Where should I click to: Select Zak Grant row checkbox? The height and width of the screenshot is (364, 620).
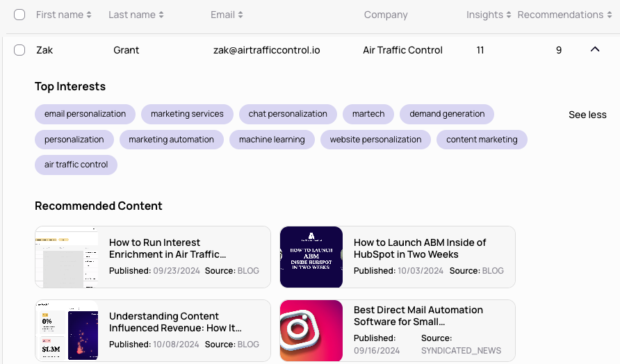(19, 50)
